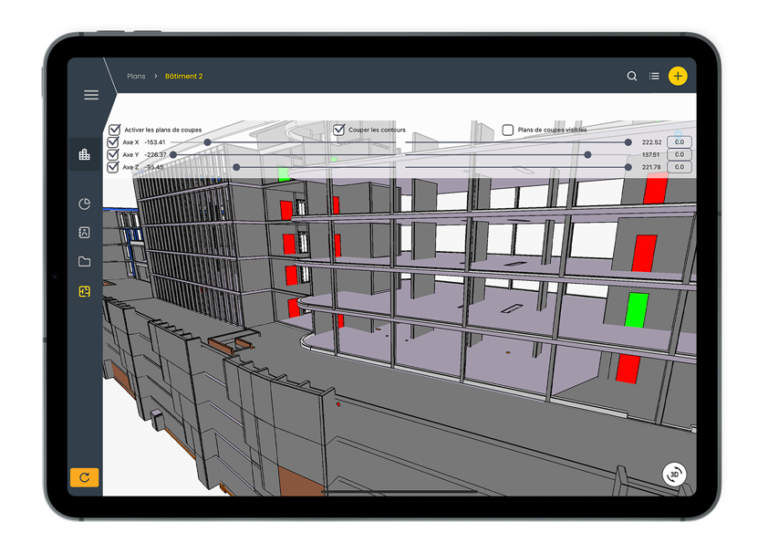Image resolution: width=768 pixels, height=543 pixels.
Task: Click the Axe Y max value 137.51
Action: pyautogui.click(x=651, y=155)
